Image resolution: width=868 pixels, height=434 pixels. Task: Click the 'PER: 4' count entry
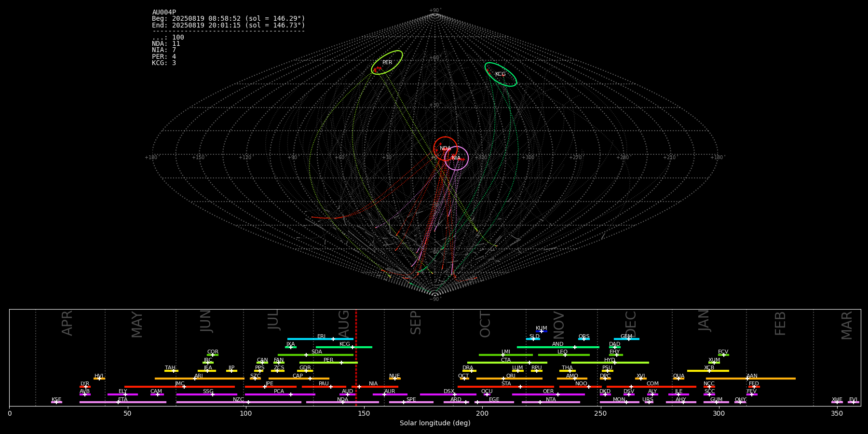coord(164,57)
